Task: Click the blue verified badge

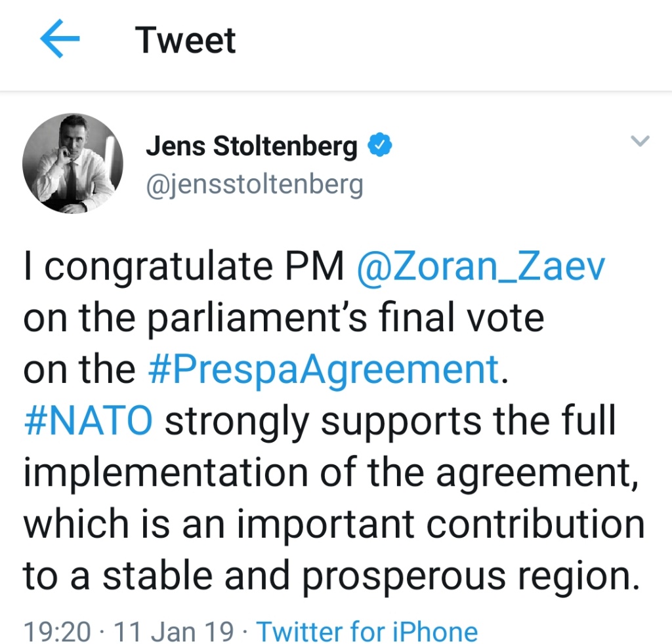Action: tap(379, 146)
